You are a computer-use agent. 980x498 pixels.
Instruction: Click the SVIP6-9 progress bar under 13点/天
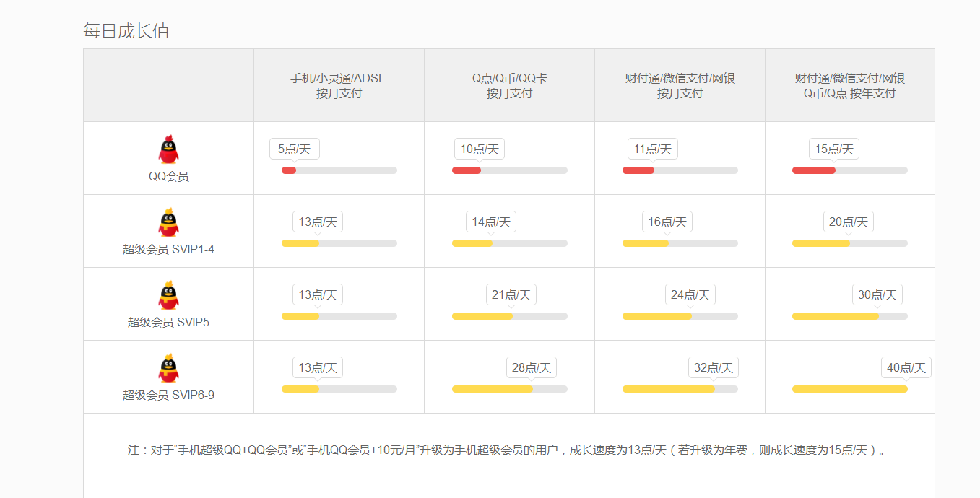pyautogui.click(x=300, y=389)
